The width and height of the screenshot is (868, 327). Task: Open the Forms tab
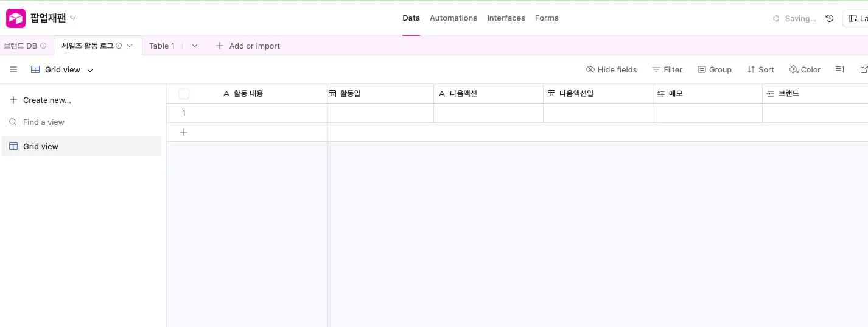(x=547, y=18)
